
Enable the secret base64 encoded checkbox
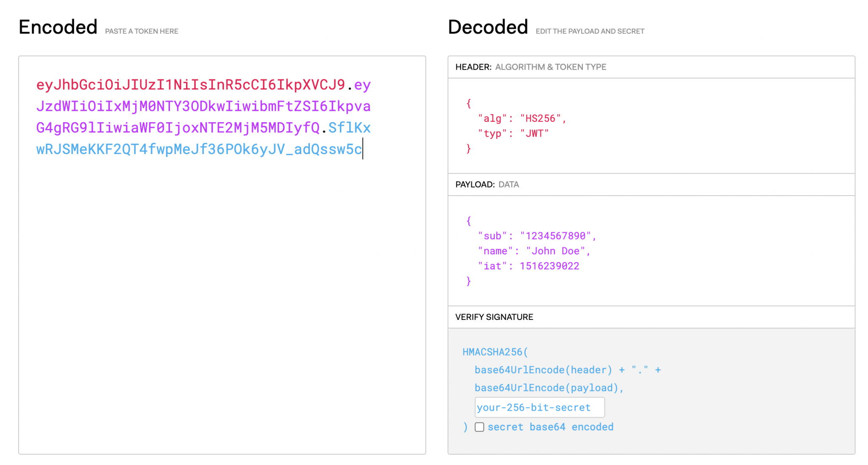479,427
